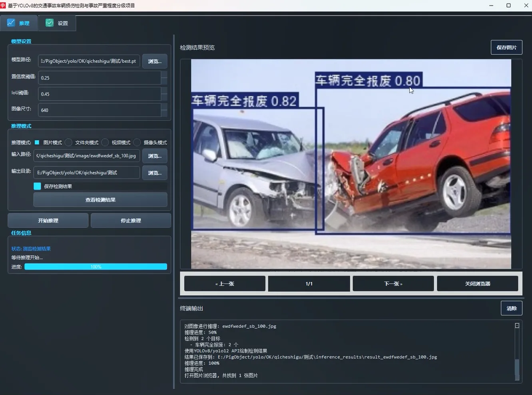Click 保存图片 button

pos(506,47)
